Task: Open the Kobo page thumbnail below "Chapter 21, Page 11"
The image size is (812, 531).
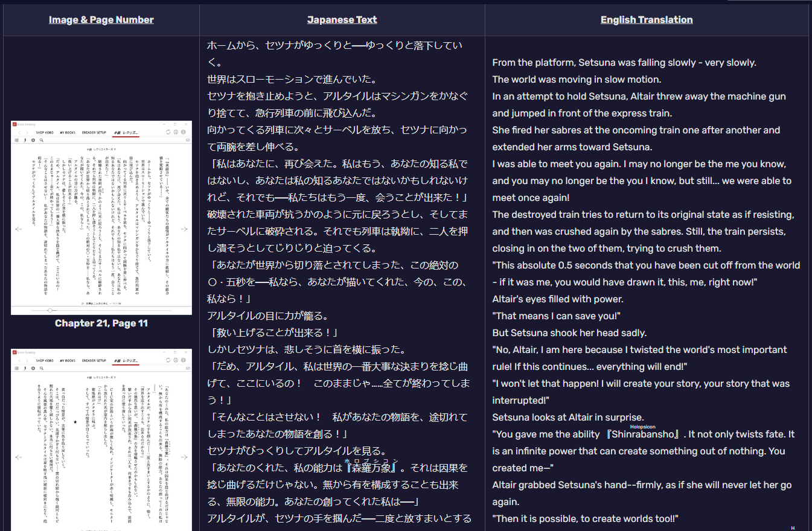Action: point(101,440)
